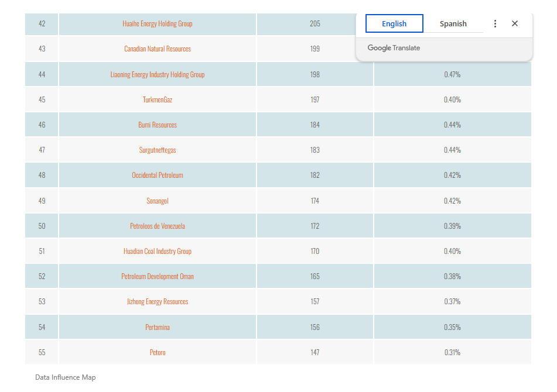Switch translation to English tab
Image resolution: width=557 pixels, height=392 pixels.
click(x=394, y=24)
